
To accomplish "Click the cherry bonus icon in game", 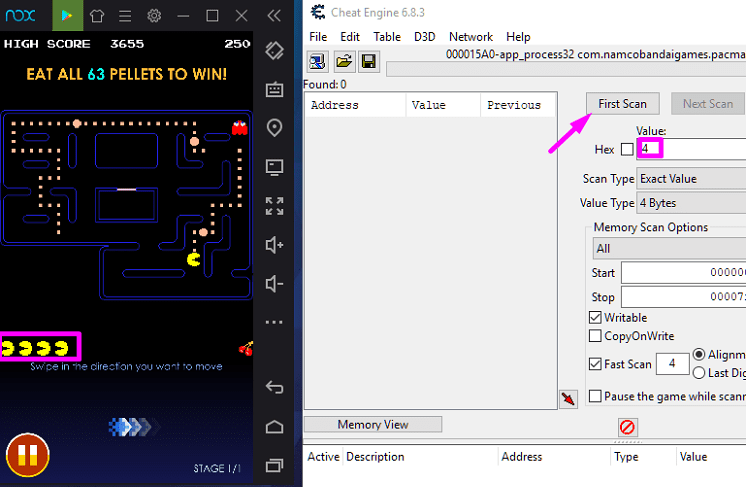I will pos(246,349).
